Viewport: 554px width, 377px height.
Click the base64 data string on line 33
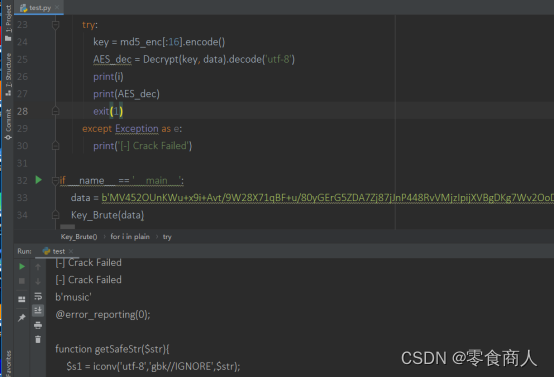328,198
